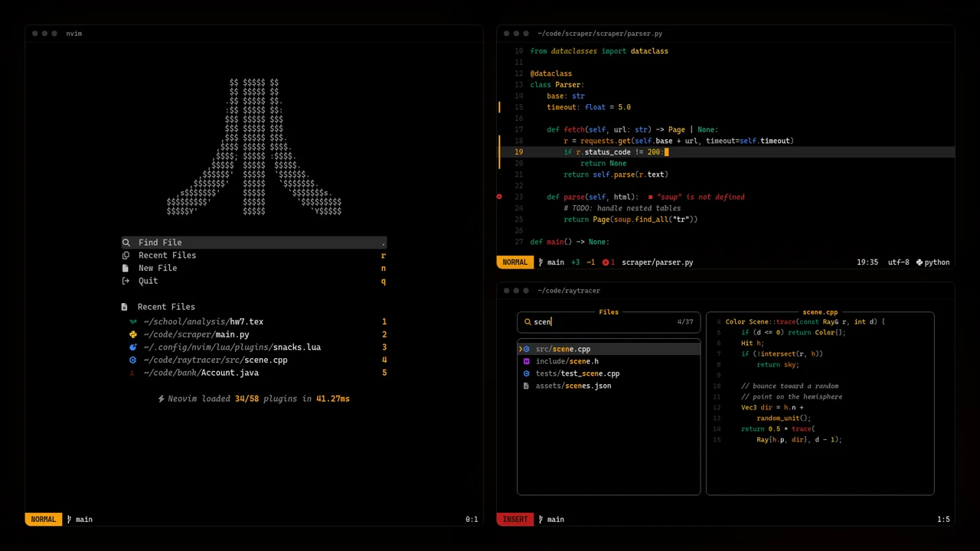This screenshot has height=551, width=980.
Task: Click the git branch icon in nvim dashboard statusline
Action: click(x=69, y=520)
